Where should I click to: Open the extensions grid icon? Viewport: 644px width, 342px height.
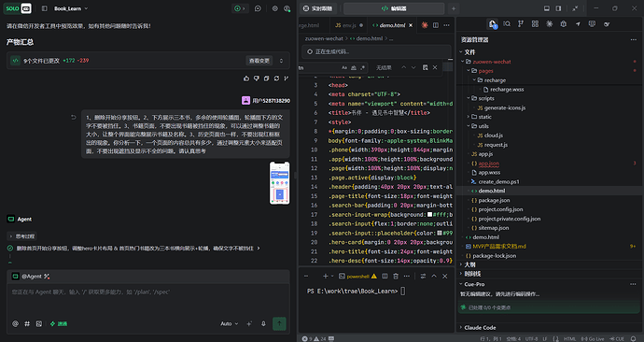[535, 24]
